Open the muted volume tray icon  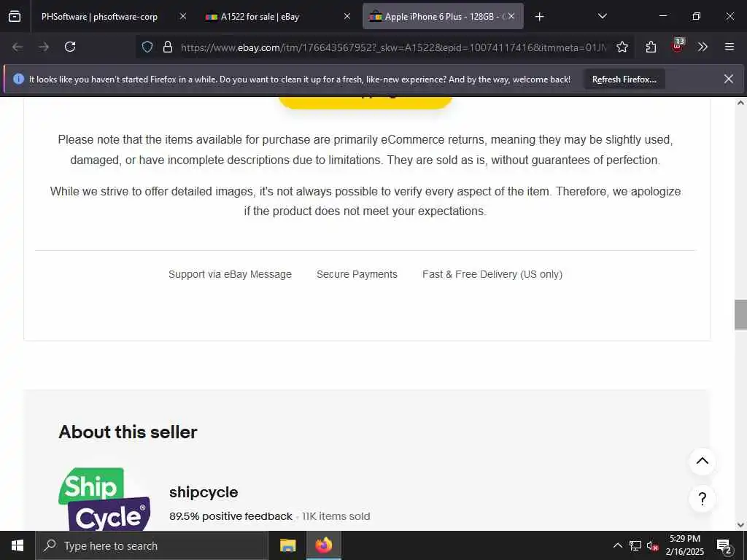pyautogui.click(x=652, y=545)
